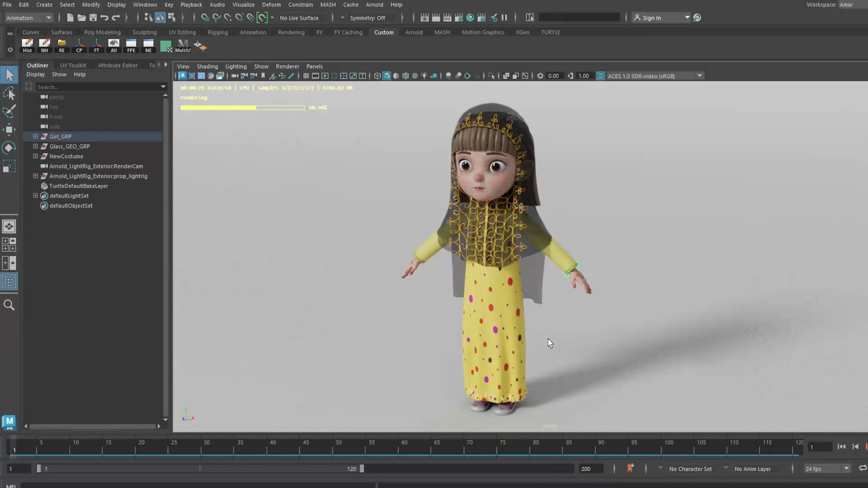Image resolution: width=868 pixels, height=488 pixels.
Task: Expand defaultLightSet in the Outliner
Action: pos(35,196)
